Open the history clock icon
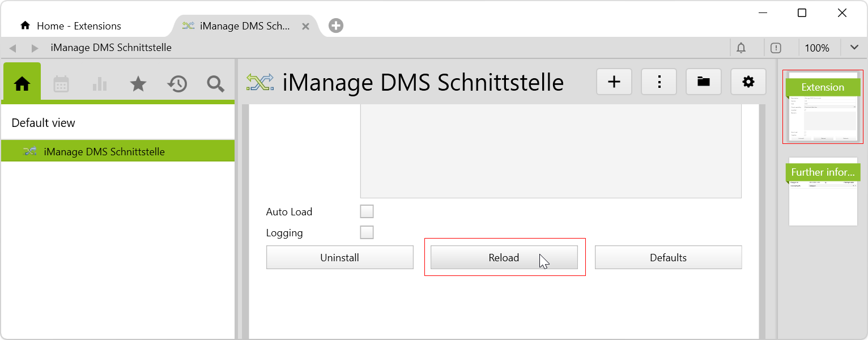868x340 pixels. tap(177, 84)
